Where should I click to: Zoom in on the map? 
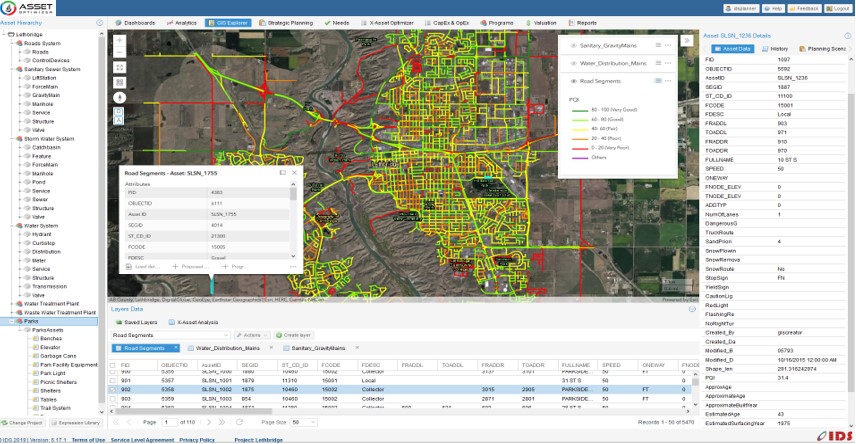120,40
